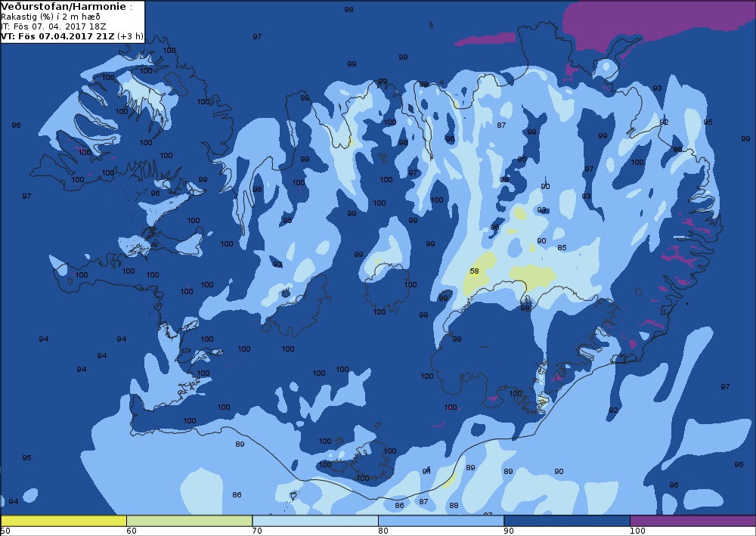
Task: Select the '85' humidity value on the map
Action: (x=562, y=248)
